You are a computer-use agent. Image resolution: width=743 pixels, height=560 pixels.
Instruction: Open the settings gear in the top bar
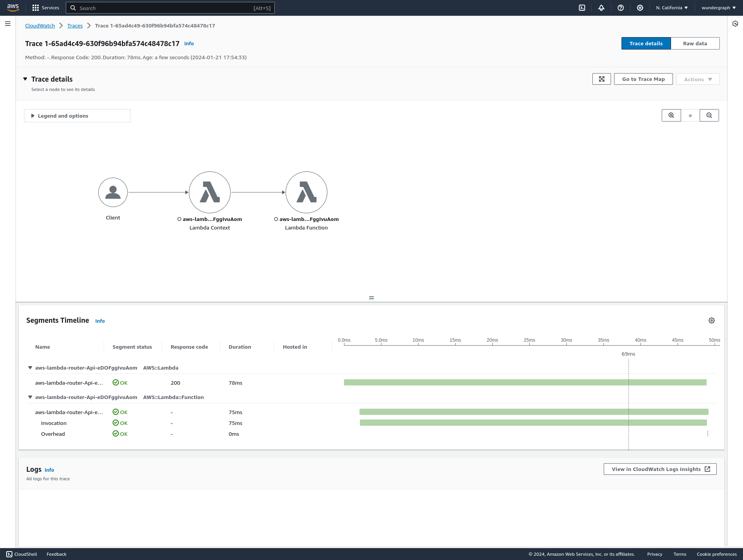(x=640, y=8)
